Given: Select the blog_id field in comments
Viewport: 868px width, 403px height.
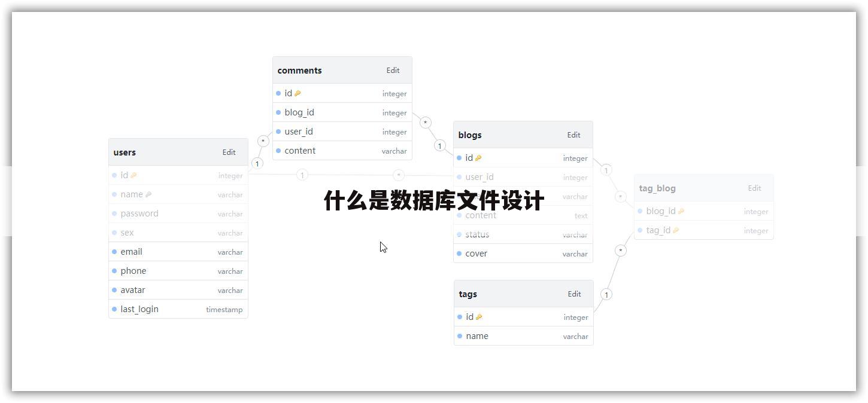Looking at the screenshot, I should pos(299,112).
